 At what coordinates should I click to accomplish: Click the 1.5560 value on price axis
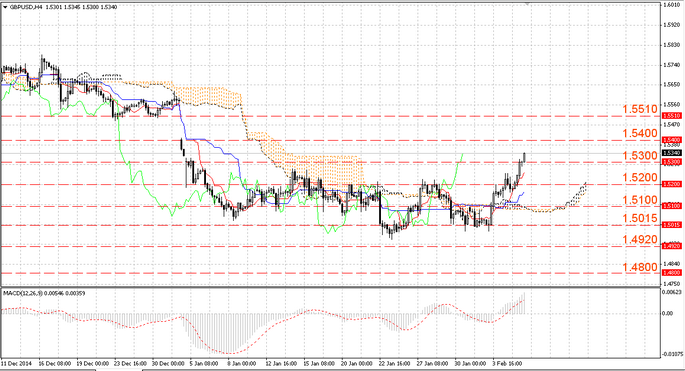tap(671, 105)
